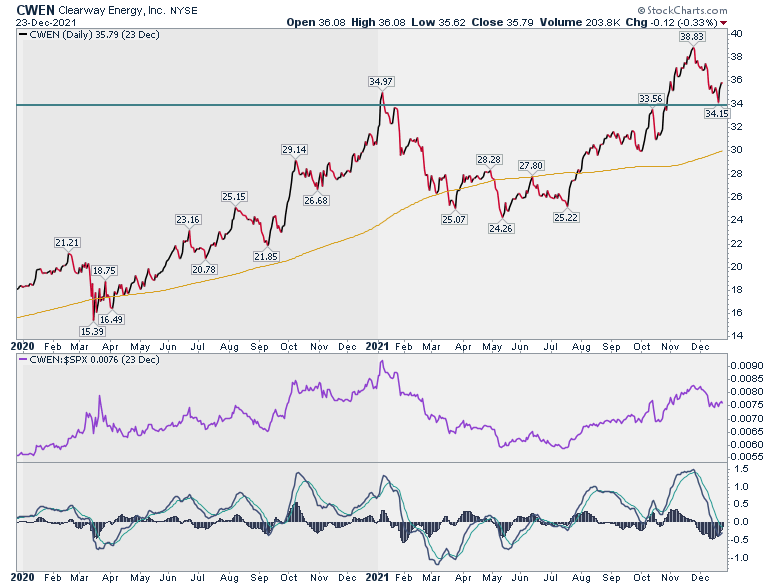Viewport: 780px width, 586px height.
Task: Click the 28.28 price label
Action: point(489,159)
